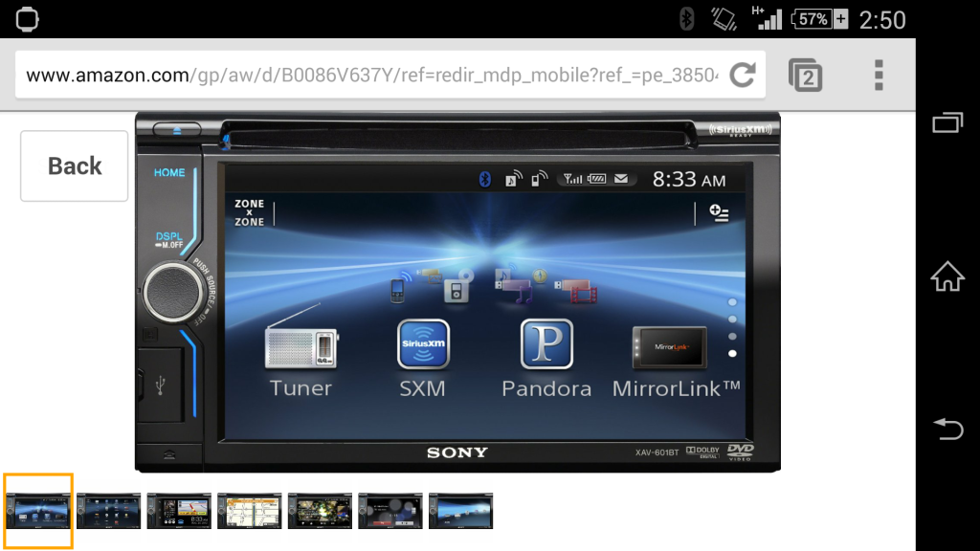Tap the Android home button
Screen dimensions: 980x551
point(947,275)
